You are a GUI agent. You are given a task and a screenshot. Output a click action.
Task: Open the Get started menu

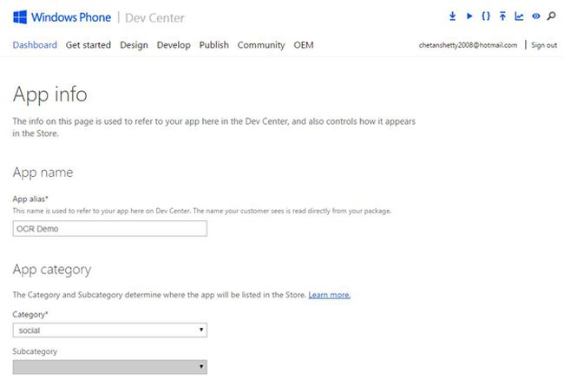89,45
